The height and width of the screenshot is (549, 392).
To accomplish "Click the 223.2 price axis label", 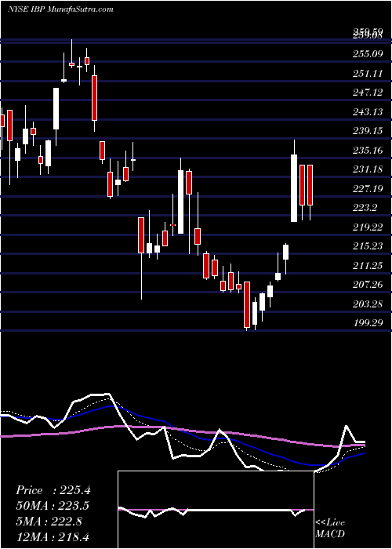I will 366,209.
